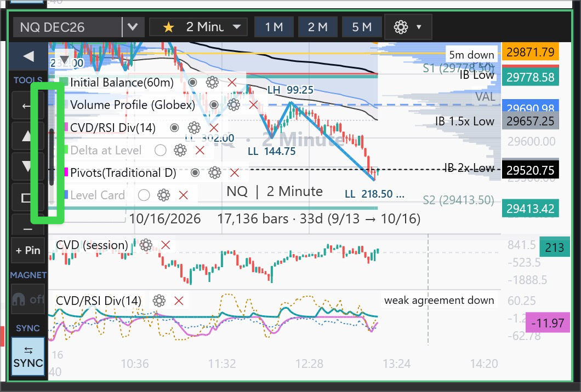Screen dimensions: 581x392
Task: Switch to the 1 M timeframe
Action: [x=274, y=27]
